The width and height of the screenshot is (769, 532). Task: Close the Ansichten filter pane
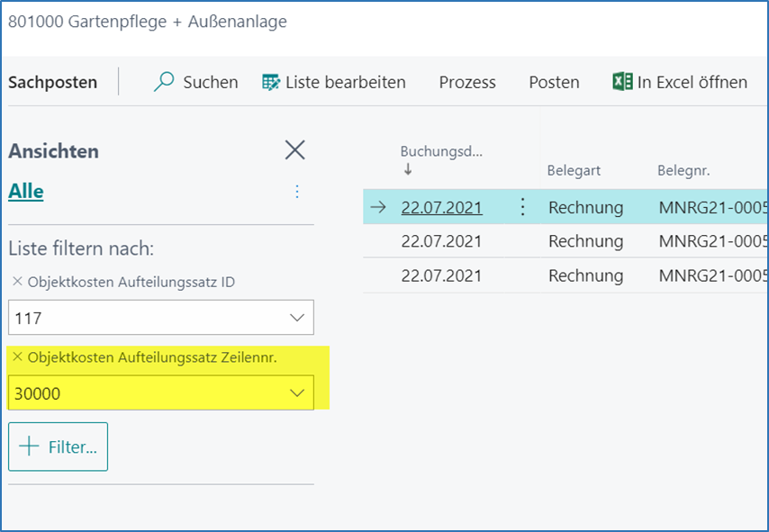(x=294, y=150)
